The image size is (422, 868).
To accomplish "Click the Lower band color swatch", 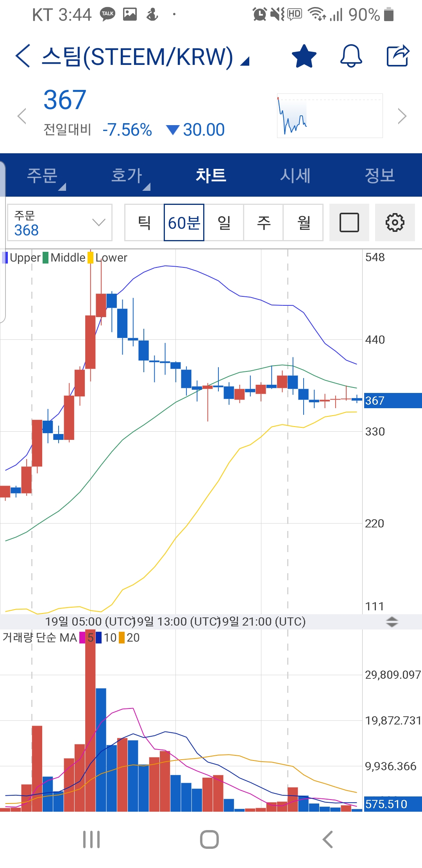I will point(90,258).
